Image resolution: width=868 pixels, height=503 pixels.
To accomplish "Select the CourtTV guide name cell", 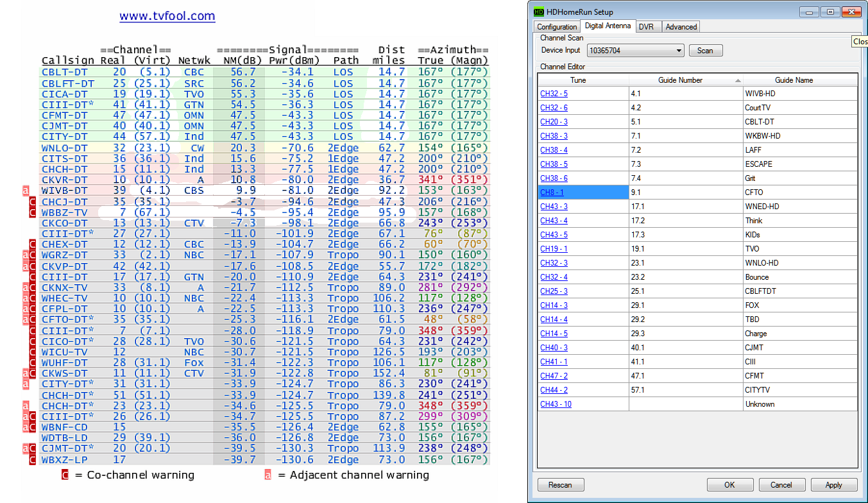I will coord(800,108).
